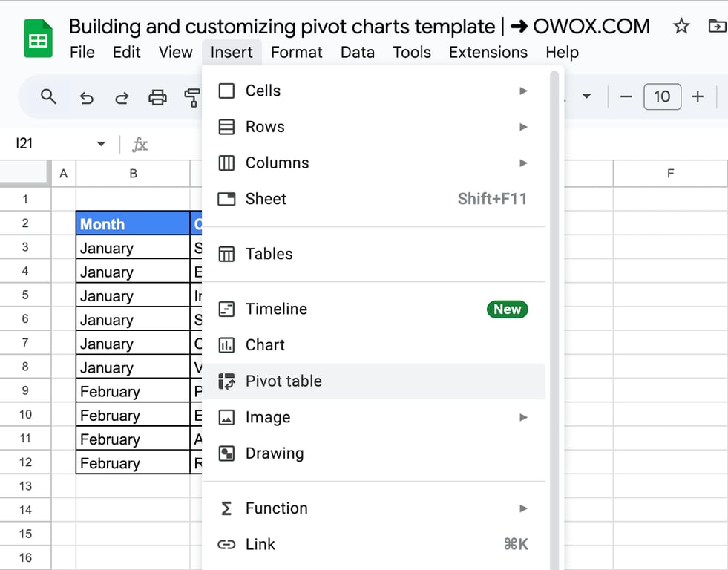Image resolution: width=728 pixels, height=570 pixels.
Task: Insert a Drawing
Action: (x=374, y=453)
